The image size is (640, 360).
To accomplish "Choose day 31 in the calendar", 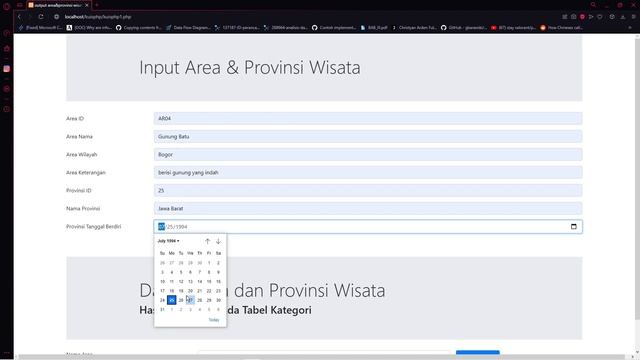I will tap(162, 309).
